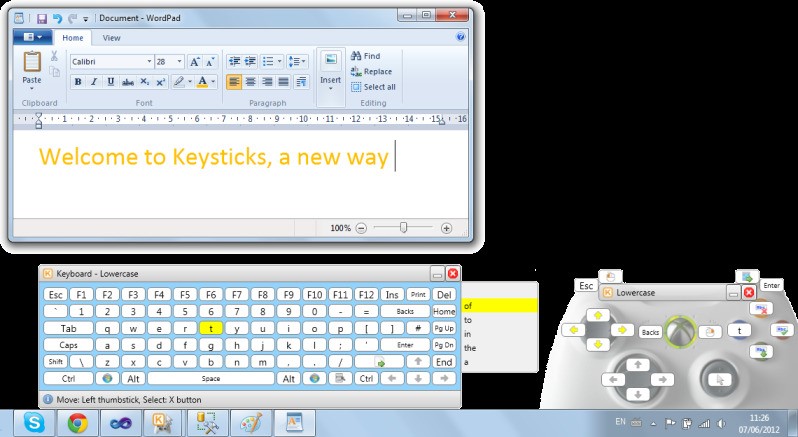
Task: Click the zoom slider handle in WordPad
Action: 403,227
